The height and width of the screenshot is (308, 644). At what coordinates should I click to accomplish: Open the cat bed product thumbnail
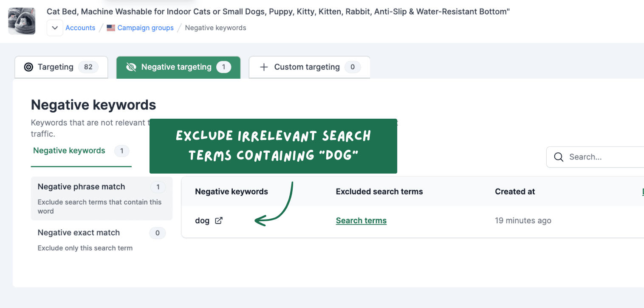pos(22,21)
